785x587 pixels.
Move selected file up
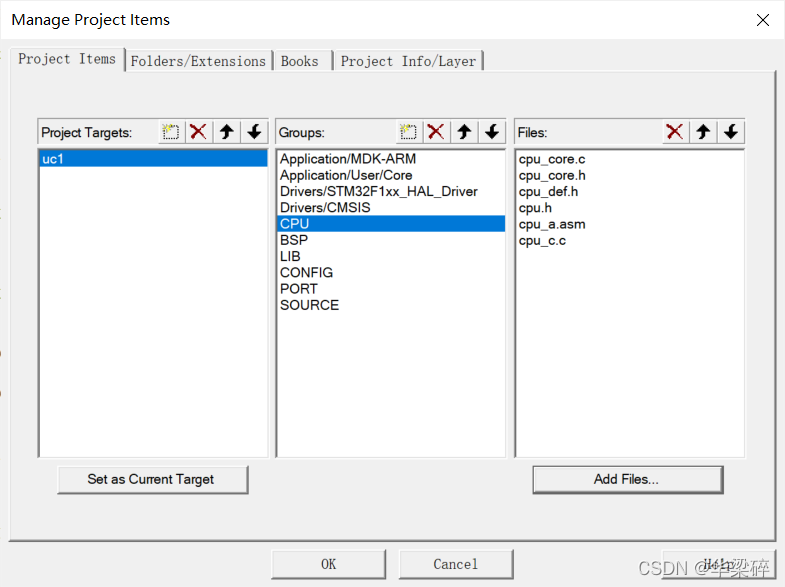click(703, 132)
